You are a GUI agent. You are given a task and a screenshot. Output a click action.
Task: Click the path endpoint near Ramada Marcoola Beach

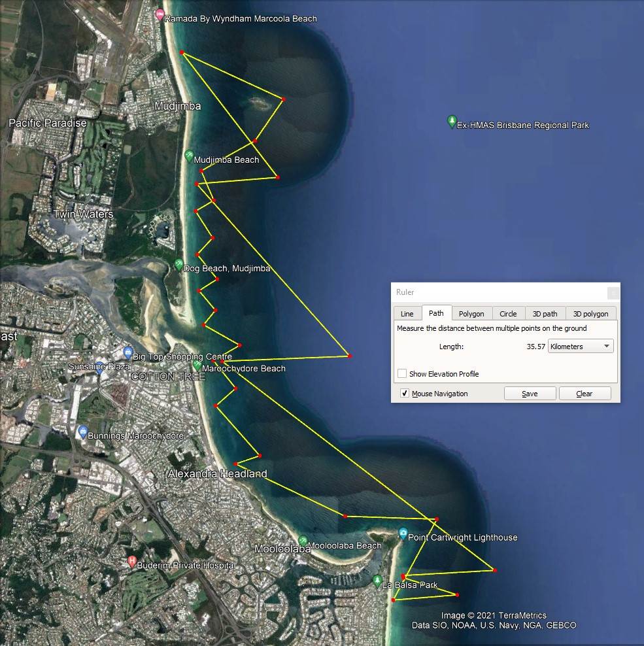point(181,52)
